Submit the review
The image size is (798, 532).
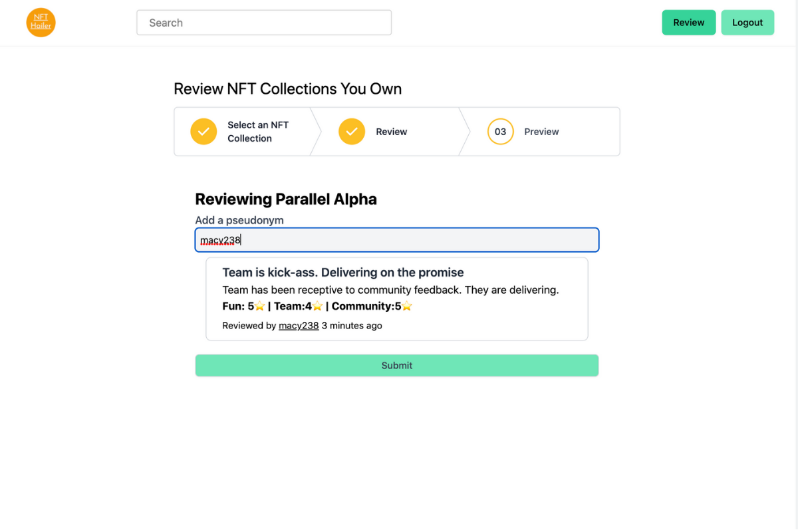coord(397,365)
